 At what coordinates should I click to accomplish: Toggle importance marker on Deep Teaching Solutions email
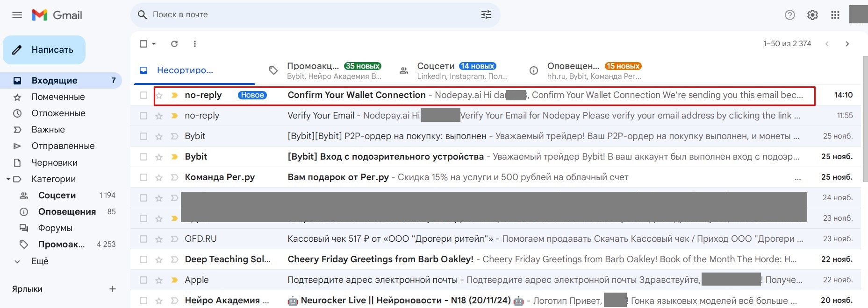[174, 259]
